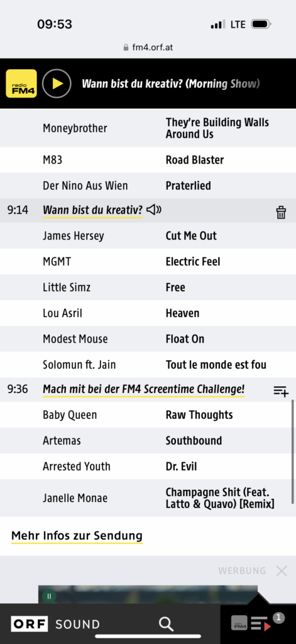Select Janelle Monae Champagne Shit track
296x644 pixels.
pos(148,498)
